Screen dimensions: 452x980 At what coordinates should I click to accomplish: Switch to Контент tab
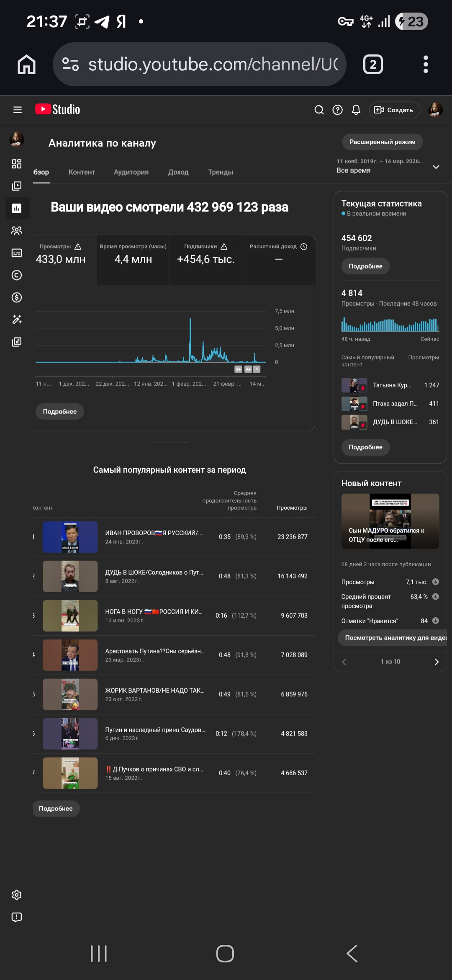tap(82, 172)
